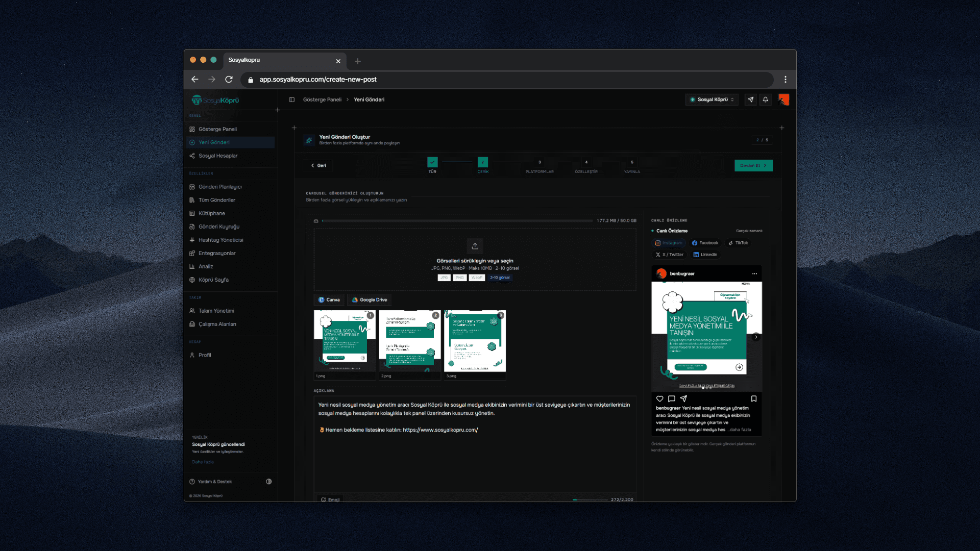Click the Analiz chart icon
Screen dimensions: 980x551
(192, 266)
